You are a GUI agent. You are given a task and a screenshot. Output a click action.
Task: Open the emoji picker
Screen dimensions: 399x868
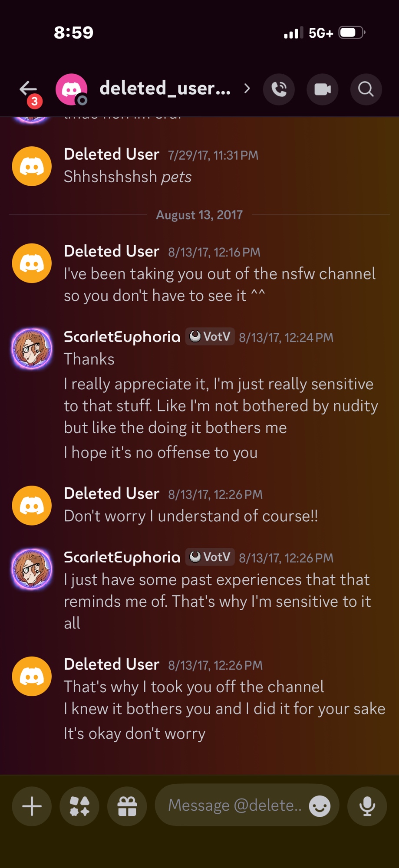pyautogui.click(x=320, y=806)
